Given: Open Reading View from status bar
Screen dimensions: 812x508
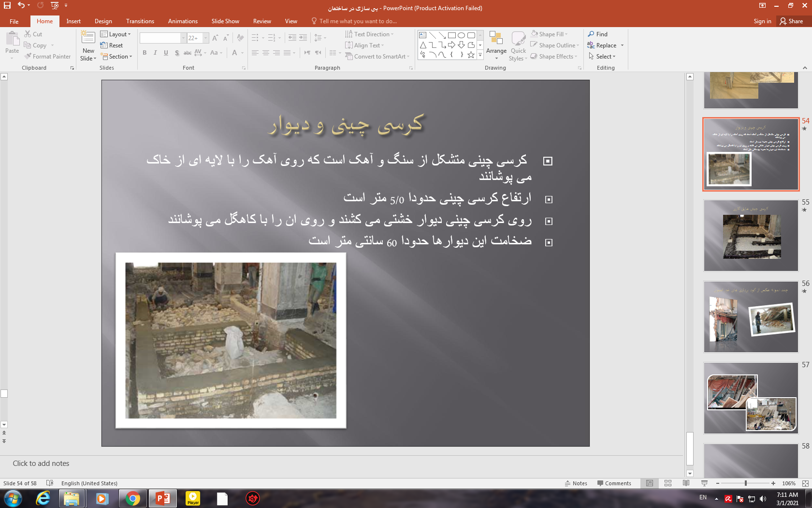Looking at the screenshot, I should tap(686, 483).
